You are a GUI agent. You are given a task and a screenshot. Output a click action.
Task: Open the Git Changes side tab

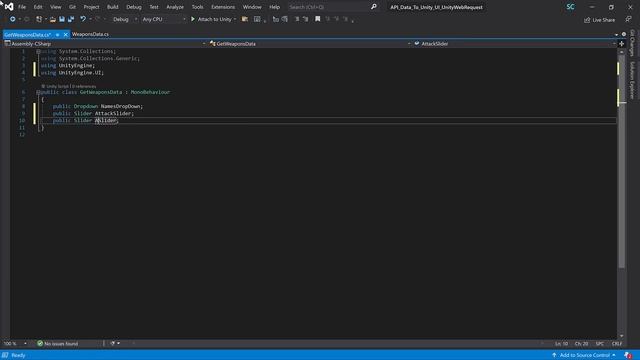pyautogui.click(x=632, y=43)
